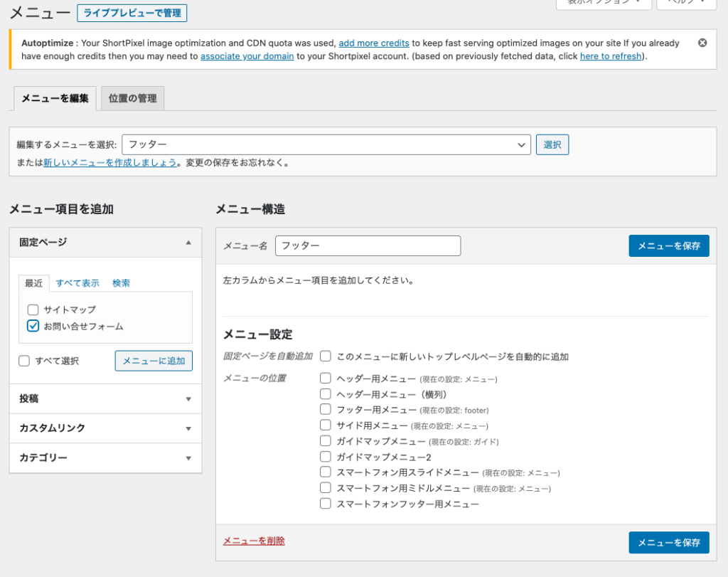Click the メニューを保存 button
This screenshot has height=577, width=728.
pyautogui.click(x=668, y=245)
